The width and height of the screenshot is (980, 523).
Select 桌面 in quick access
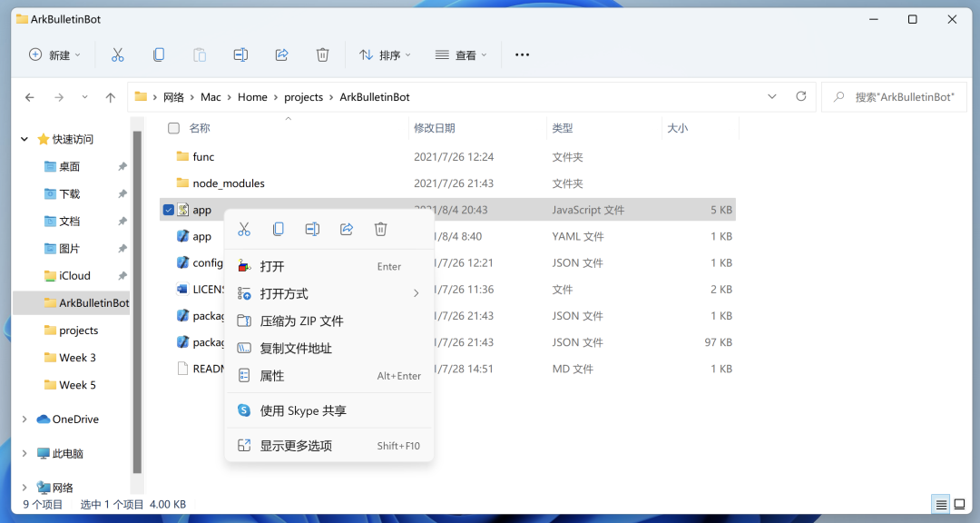coord(69,166)
